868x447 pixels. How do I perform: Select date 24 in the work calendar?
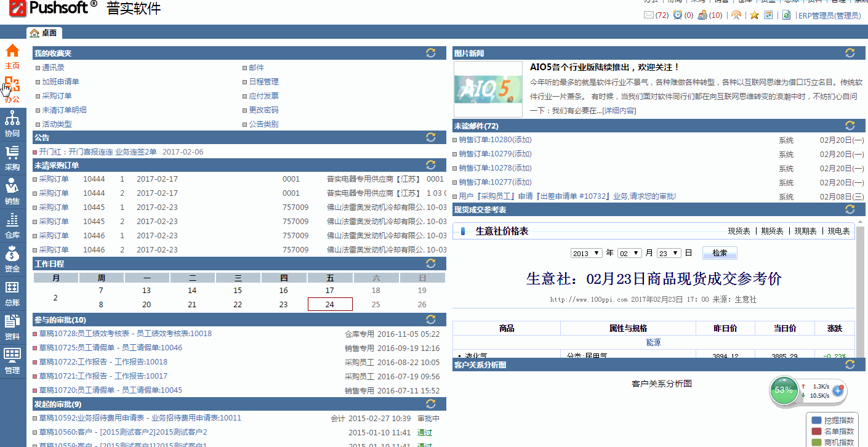point(330,304)
